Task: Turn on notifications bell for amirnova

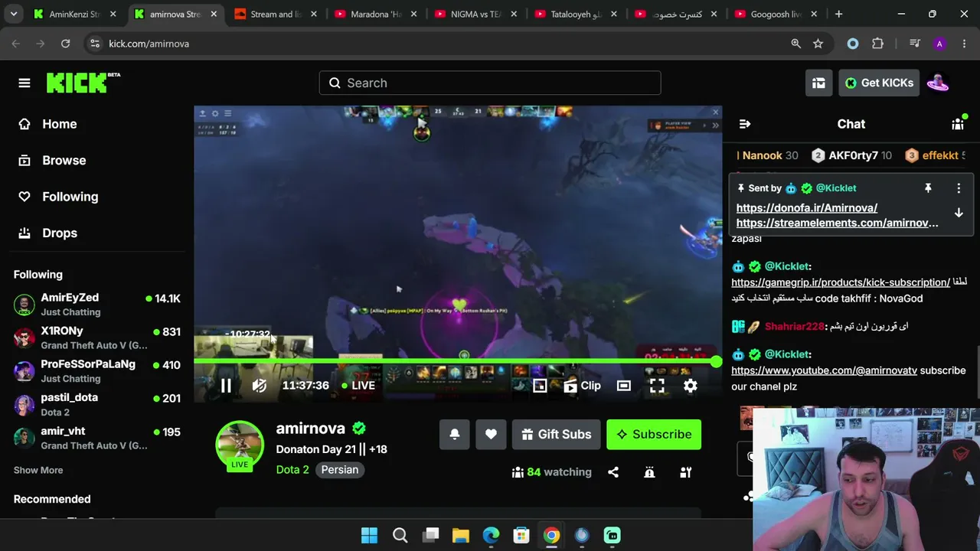Action: tap(454, 434)
